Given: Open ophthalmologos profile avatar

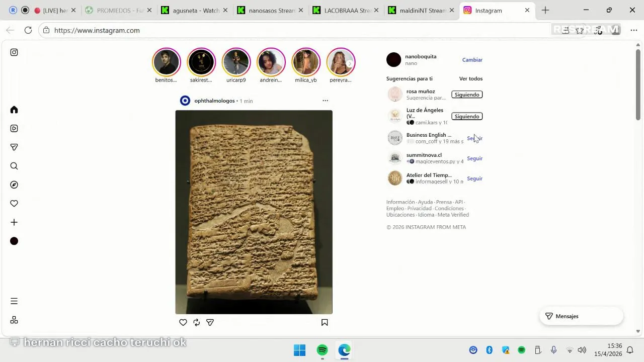Looking at the screenshot, I should tap(185, 101).
